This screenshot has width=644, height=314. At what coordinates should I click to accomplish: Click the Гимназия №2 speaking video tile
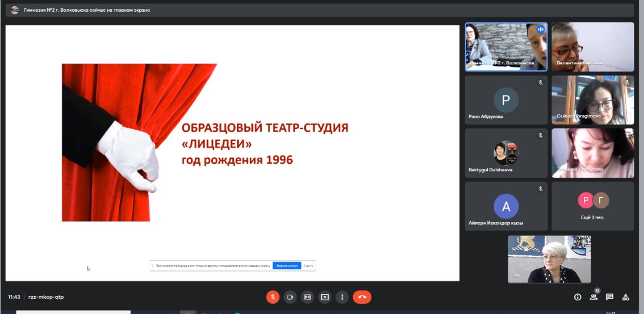pyautogui.click(x=506, y=47)
